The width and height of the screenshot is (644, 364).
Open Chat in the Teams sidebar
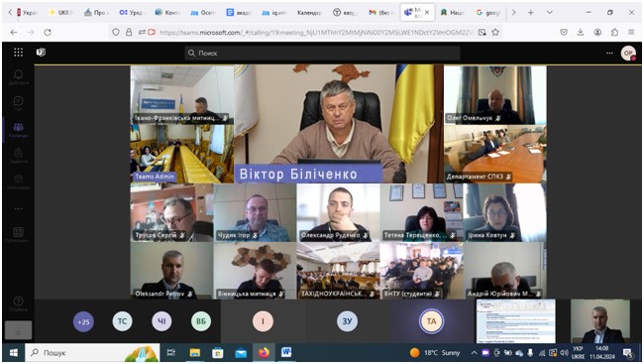18,103
